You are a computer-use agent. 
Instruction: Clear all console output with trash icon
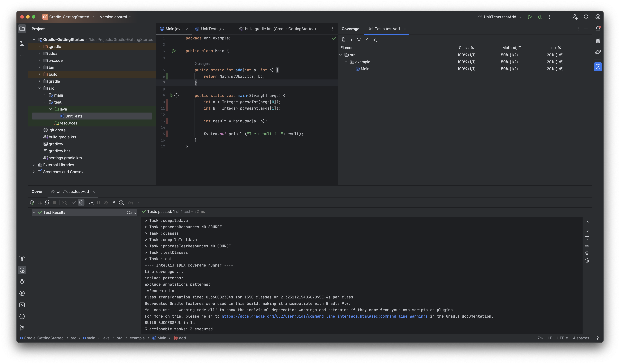[587, 260]
